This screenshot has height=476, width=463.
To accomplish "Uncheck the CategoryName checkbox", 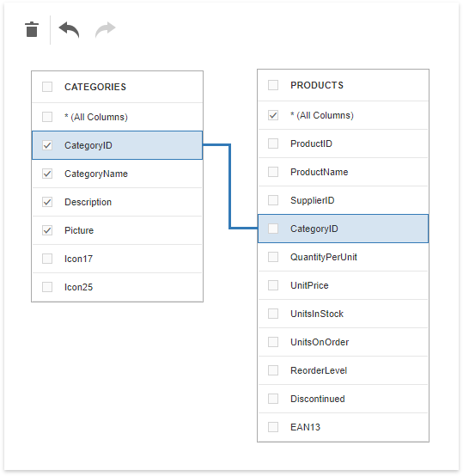I will 47,174.
